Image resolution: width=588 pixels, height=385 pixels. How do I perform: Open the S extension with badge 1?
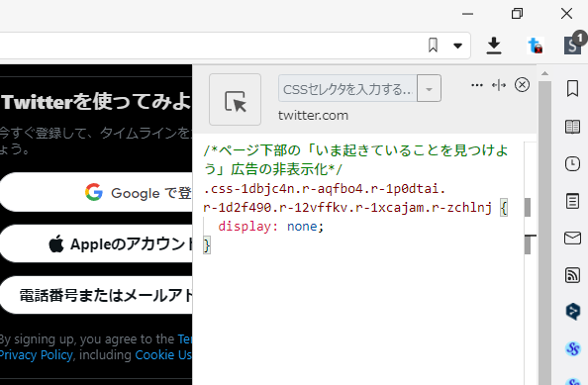pos(574,45)
